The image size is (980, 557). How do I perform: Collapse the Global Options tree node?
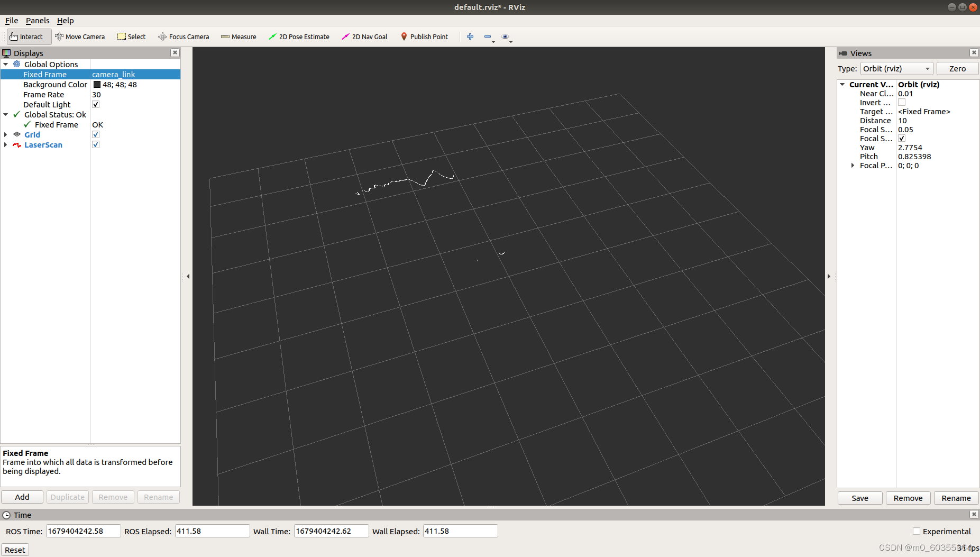coord(6,64)
